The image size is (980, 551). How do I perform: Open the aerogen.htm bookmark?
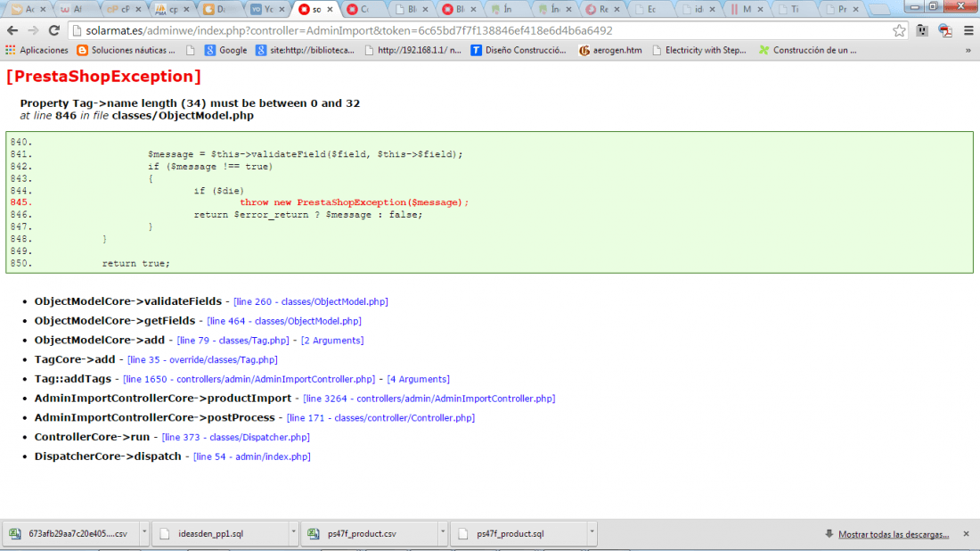610,50
